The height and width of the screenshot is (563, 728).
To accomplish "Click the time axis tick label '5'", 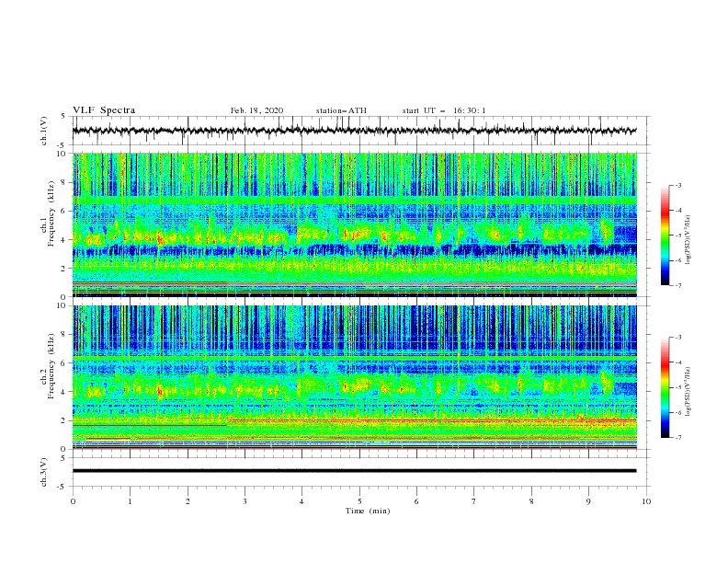I will coord(359,501).
